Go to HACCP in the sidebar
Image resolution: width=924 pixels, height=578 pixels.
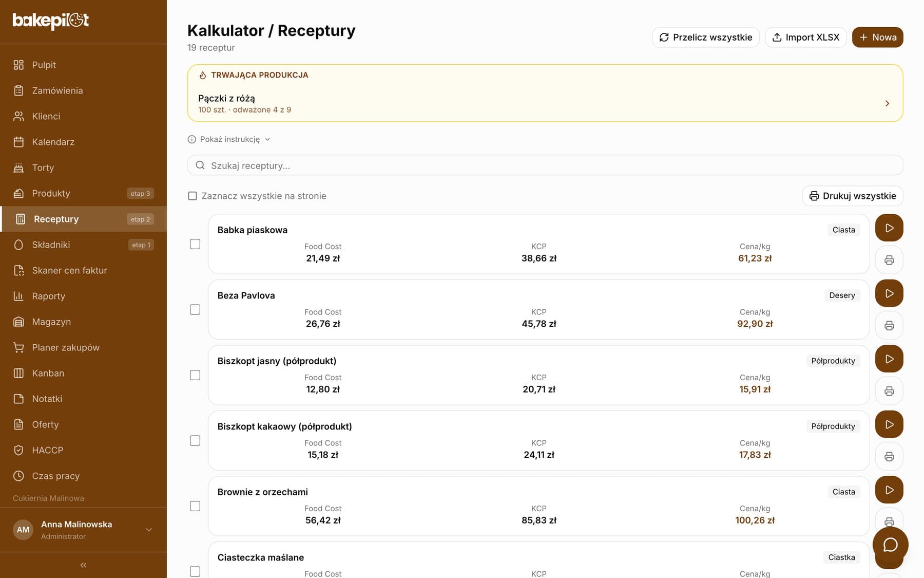(x=83, y=450)
